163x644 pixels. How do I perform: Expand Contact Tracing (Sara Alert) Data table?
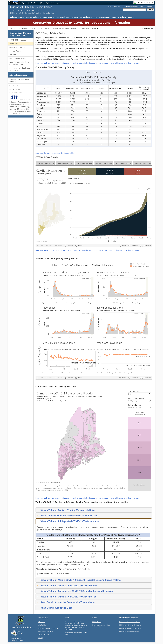pyautogui.click(x=67, y=510)
